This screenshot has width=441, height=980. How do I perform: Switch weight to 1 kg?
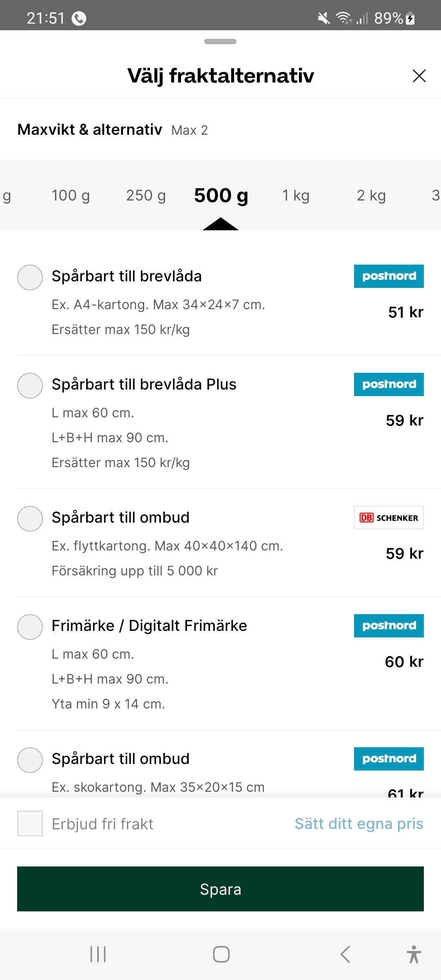click(296, 196)
